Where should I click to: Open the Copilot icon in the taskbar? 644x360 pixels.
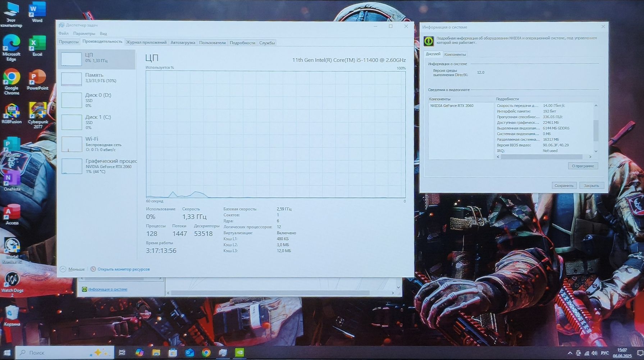[139, 352]
